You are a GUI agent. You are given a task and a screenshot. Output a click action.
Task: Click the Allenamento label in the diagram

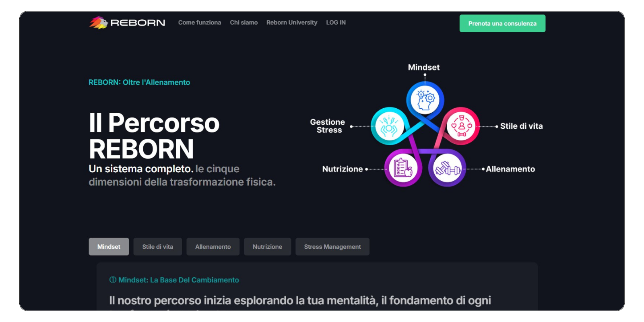click(510, 169)
